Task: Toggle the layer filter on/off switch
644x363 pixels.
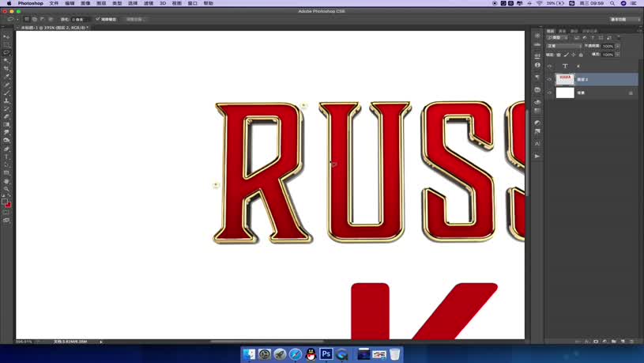Action: (x=619, y=38)
